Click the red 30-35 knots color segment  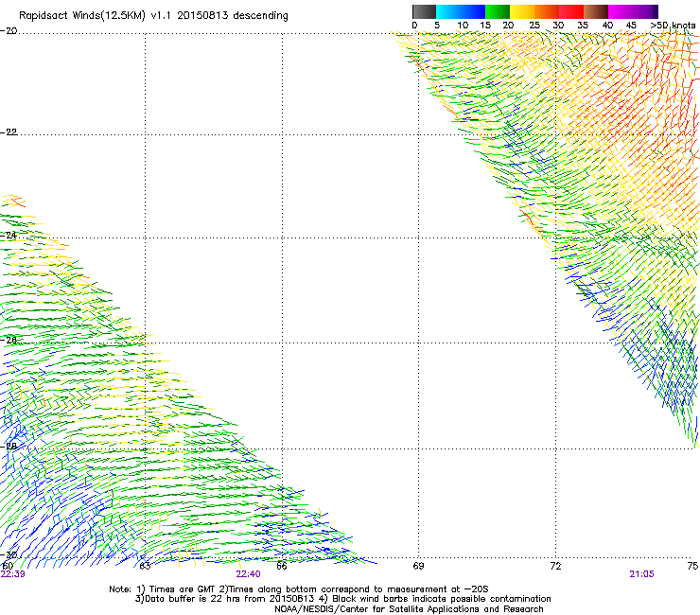[x=571, y=11]
